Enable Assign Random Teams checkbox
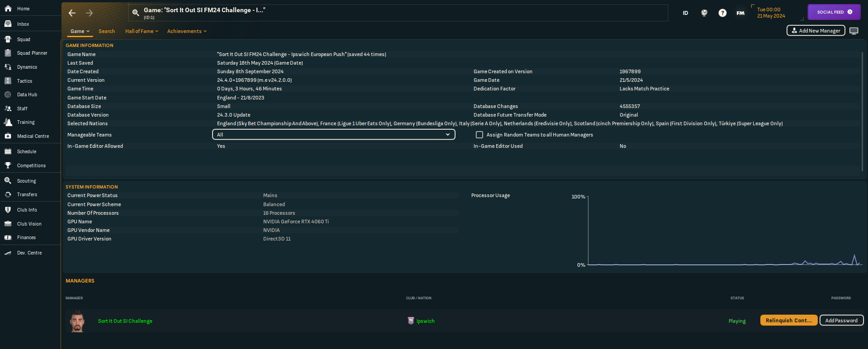Viewport: 868px width, 349px height. click(x=479, y=135)
